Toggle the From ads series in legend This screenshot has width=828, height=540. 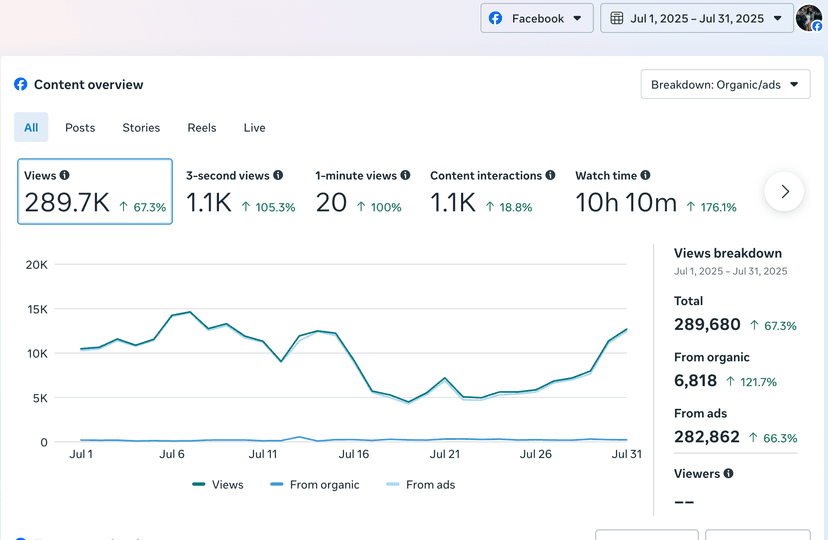(421, 485)
